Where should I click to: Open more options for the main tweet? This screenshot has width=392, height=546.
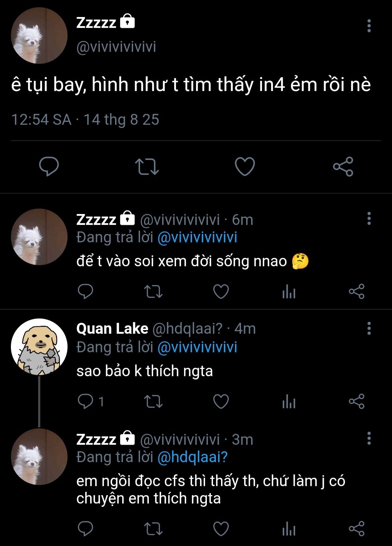pos(369,26)
